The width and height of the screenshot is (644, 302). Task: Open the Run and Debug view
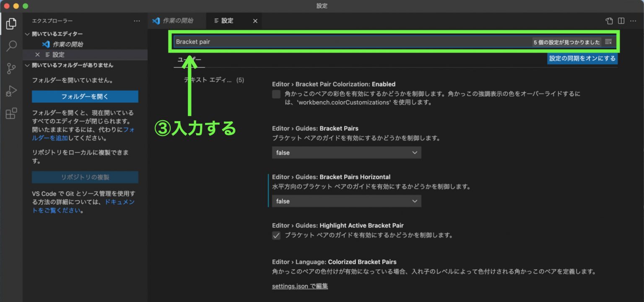[11, 91]
